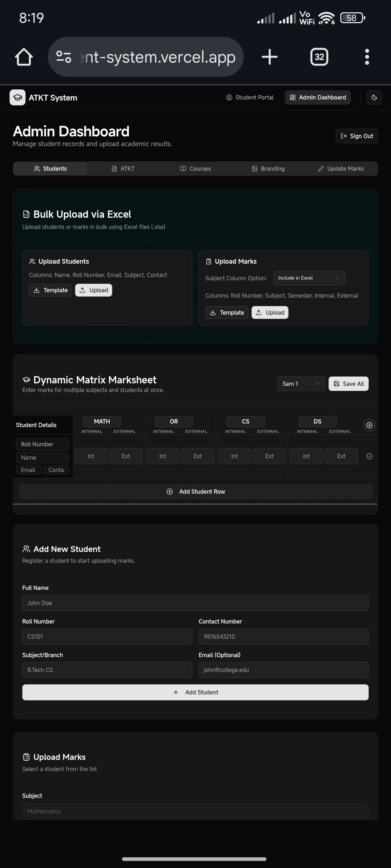Open a new browser tab with plus icon
Screen dimensions: 391x868
click(269, 57)
